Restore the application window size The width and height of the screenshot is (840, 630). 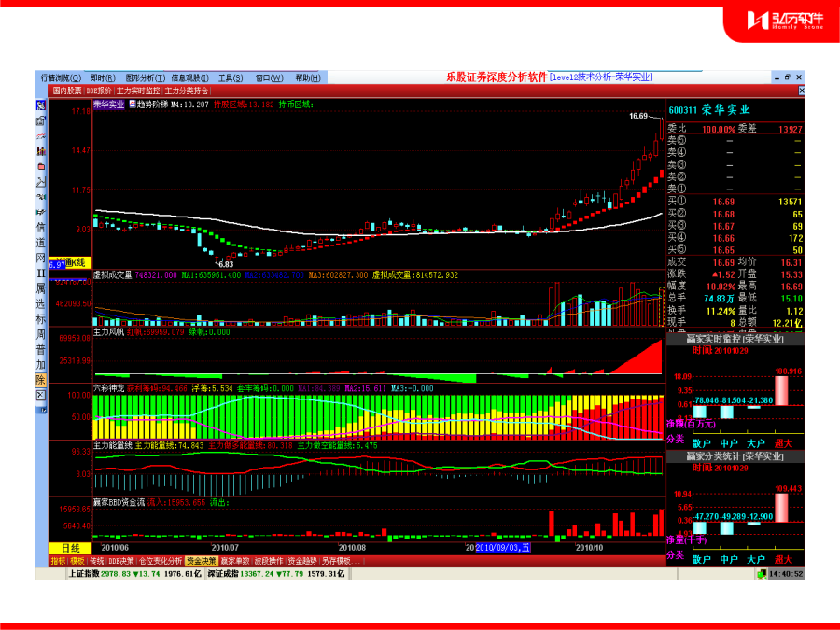click(788, 77)
